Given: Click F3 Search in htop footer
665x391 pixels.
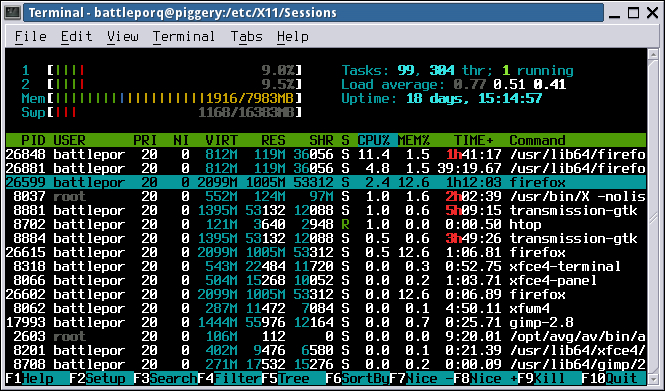Looking at the screenshot, I should click(165, 378).
